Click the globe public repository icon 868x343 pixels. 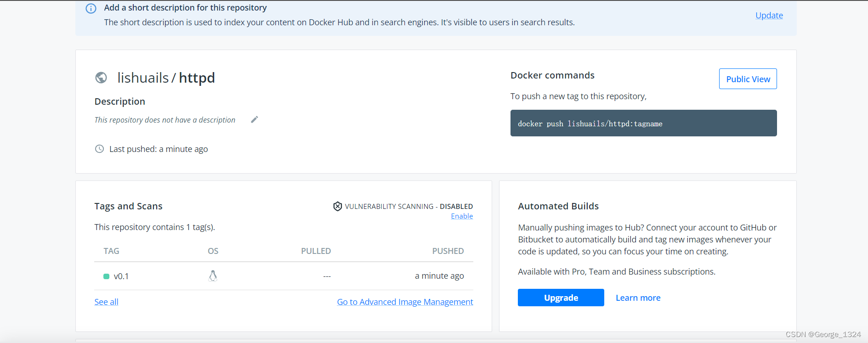(x=101, y=78)
